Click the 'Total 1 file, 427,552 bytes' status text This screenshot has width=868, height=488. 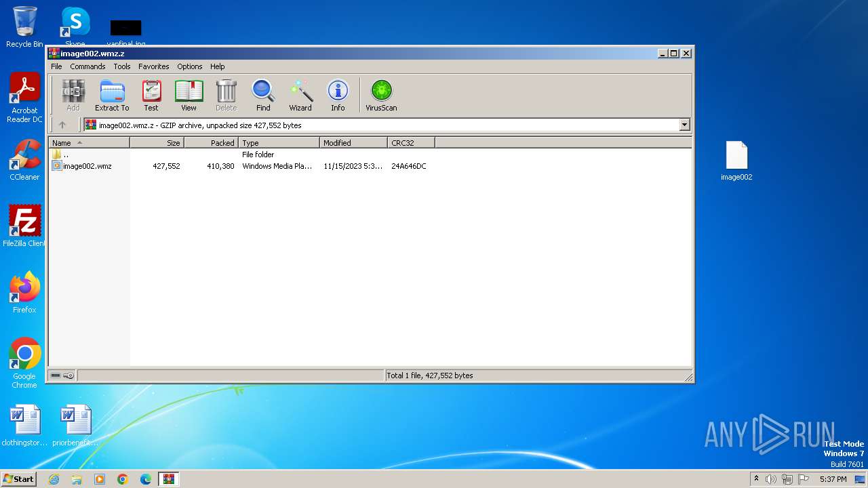pos(430,375)
